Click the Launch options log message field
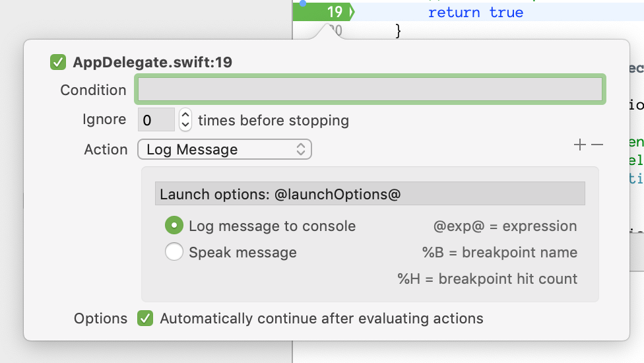Image resolution: width=644 pixels, height=363 pixels. tap(370, 194)
